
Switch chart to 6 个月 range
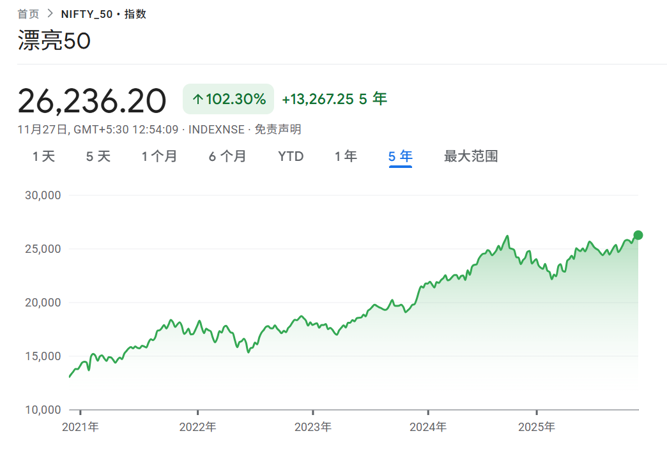(x=227, y=156)
